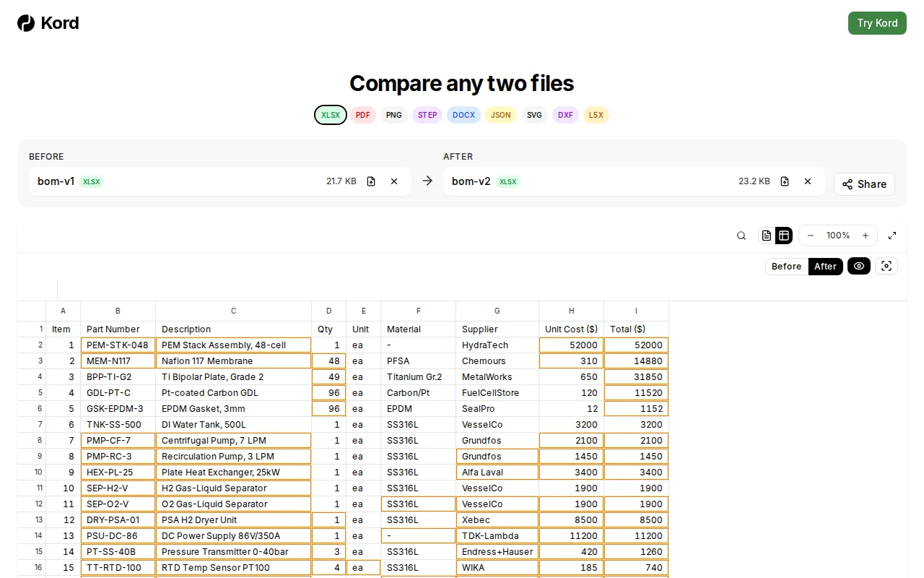Click cell 'SEP-O2-V'

point(118,504)
